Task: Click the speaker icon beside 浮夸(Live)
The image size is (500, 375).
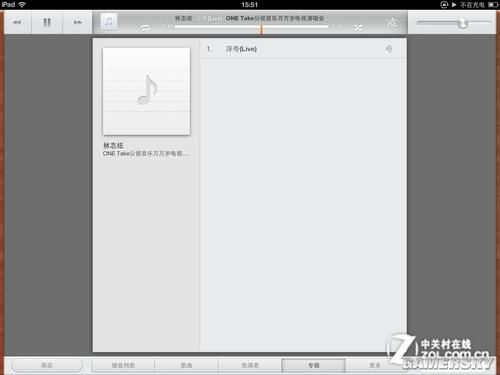Action: coord(389,49)
